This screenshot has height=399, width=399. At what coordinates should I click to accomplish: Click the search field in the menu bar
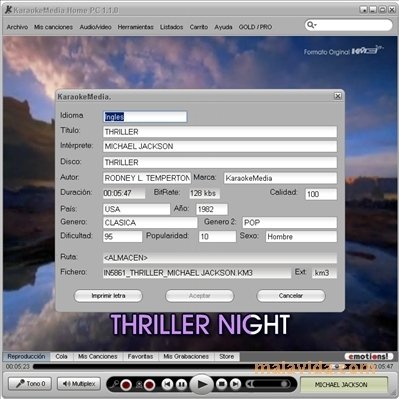[x=349, y=25]
